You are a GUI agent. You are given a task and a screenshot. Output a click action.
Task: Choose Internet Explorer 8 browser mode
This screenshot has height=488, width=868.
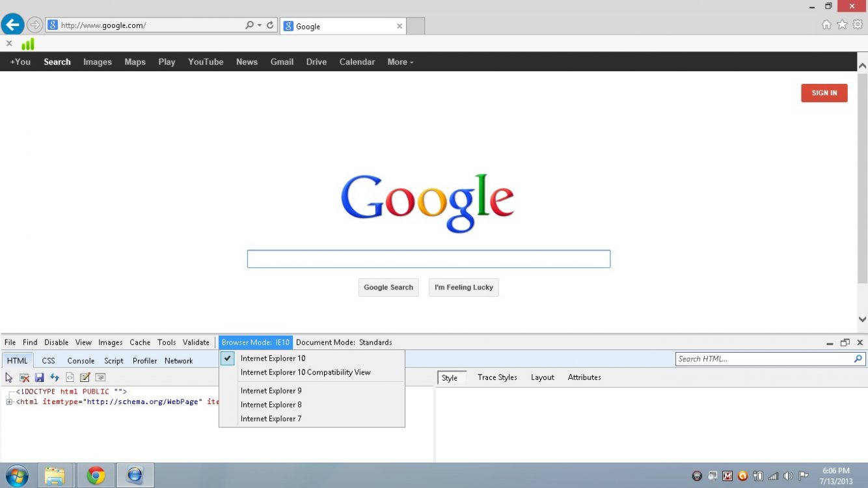click(x=312, y=405)
